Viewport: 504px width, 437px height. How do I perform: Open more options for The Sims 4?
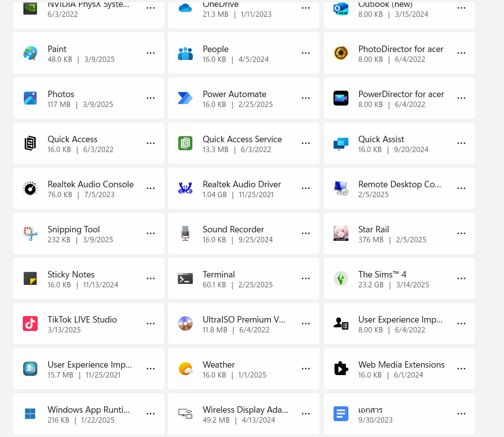461,278
